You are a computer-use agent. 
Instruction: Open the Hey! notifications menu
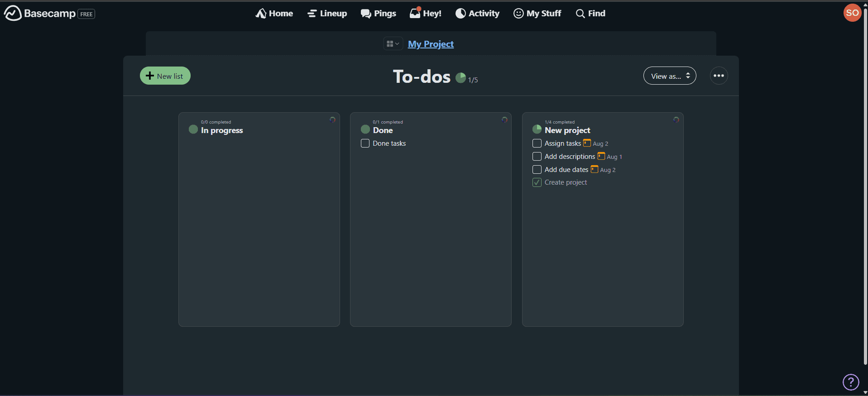click(425, 14)
